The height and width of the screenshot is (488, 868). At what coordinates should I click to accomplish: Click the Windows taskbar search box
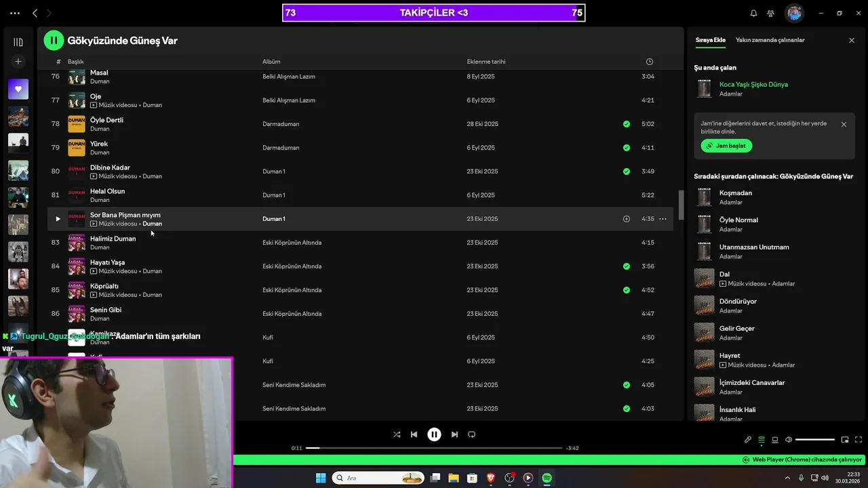click(x=378, y=478)
